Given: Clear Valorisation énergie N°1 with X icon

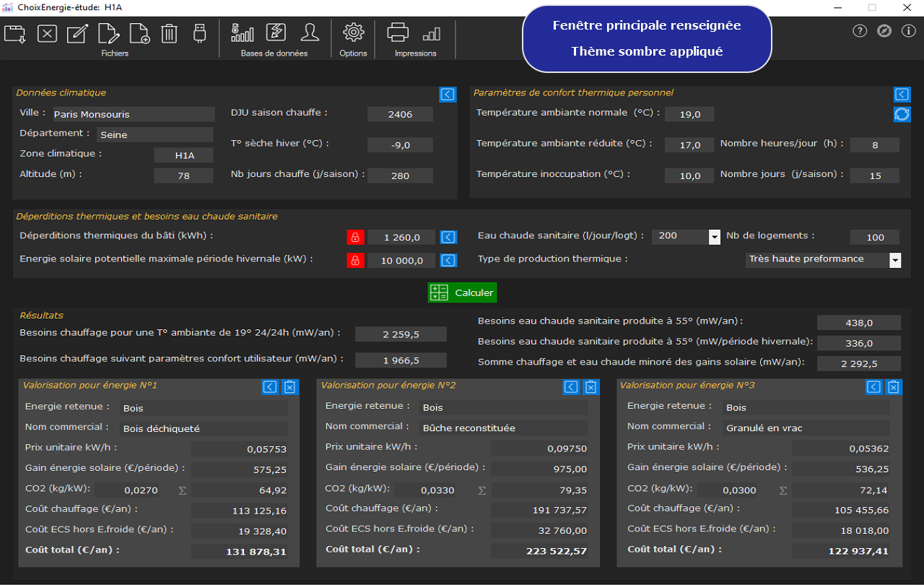Looking at the screenshot, I should coord(289,387).
